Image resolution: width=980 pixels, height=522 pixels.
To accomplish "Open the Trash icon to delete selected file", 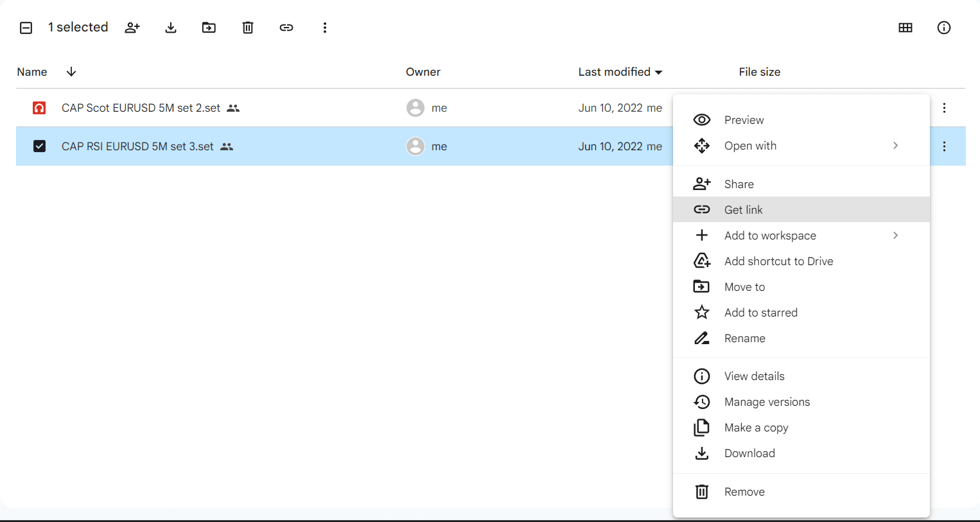I will [247, 28].
